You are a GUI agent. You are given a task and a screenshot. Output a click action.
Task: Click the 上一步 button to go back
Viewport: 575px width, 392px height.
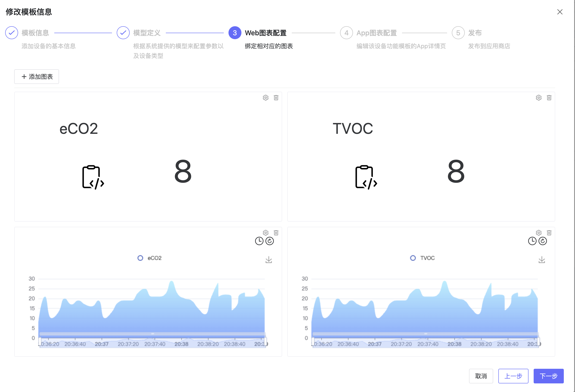513,376
